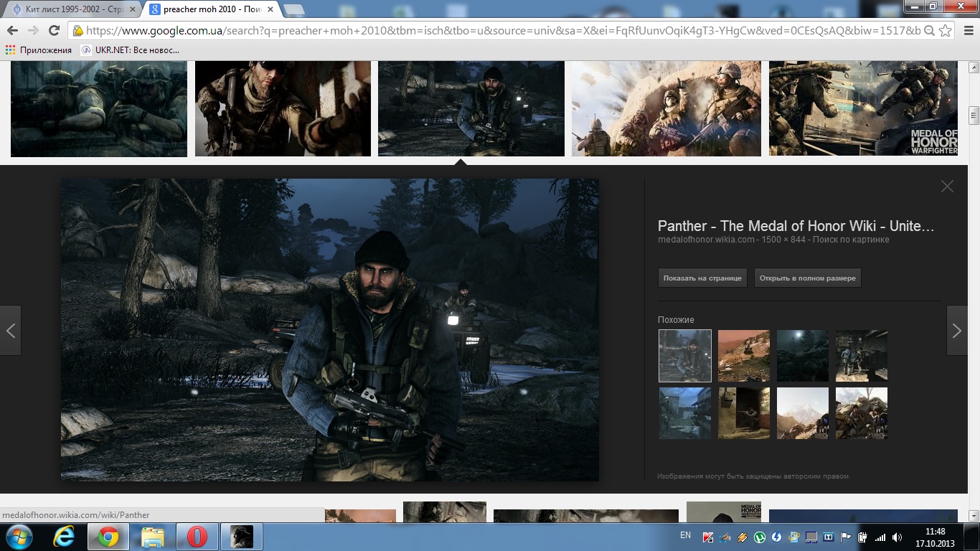Bookmark this page with the star icon
The height and width of the screenshot is (551, 980).
946,31
